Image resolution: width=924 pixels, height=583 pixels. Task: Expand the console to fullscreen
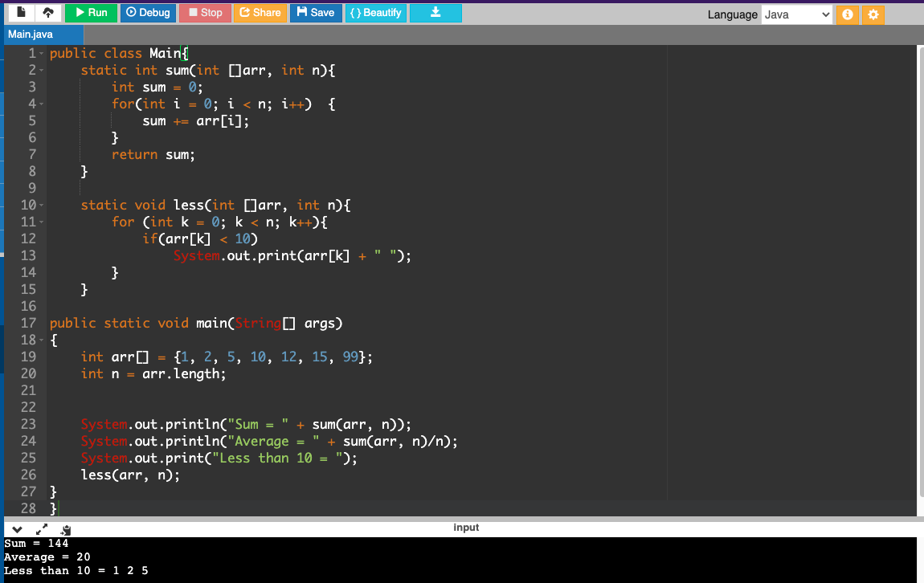pyautogui.click(x=42, y=529)
